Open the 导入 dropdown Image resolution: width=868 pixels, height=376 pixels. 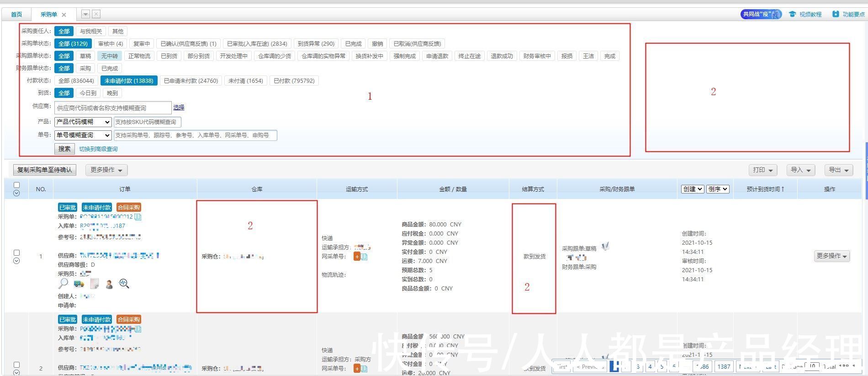coord(801,170)
